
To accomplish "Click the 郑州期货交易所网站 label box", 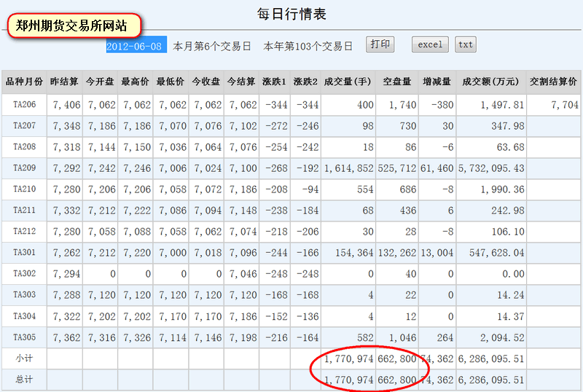I will tap(71, 26).
